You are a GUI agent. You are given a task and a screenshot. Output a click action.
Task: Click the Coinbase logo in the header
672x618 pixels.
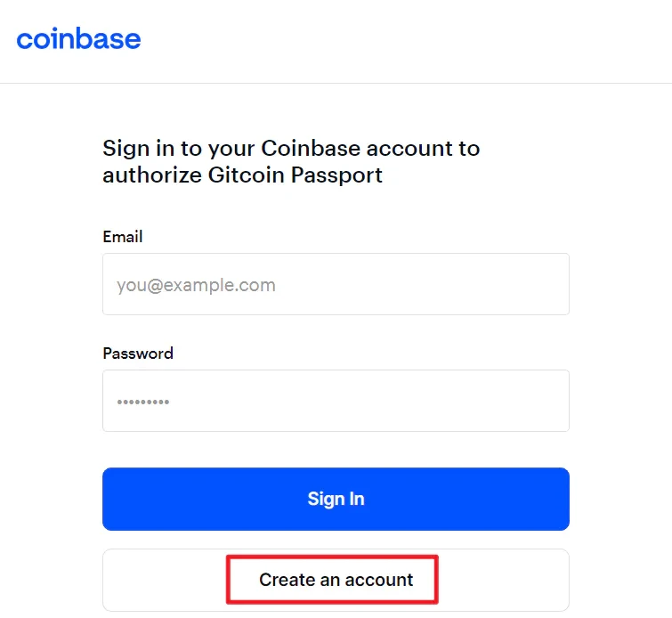(x=78, y=39)
